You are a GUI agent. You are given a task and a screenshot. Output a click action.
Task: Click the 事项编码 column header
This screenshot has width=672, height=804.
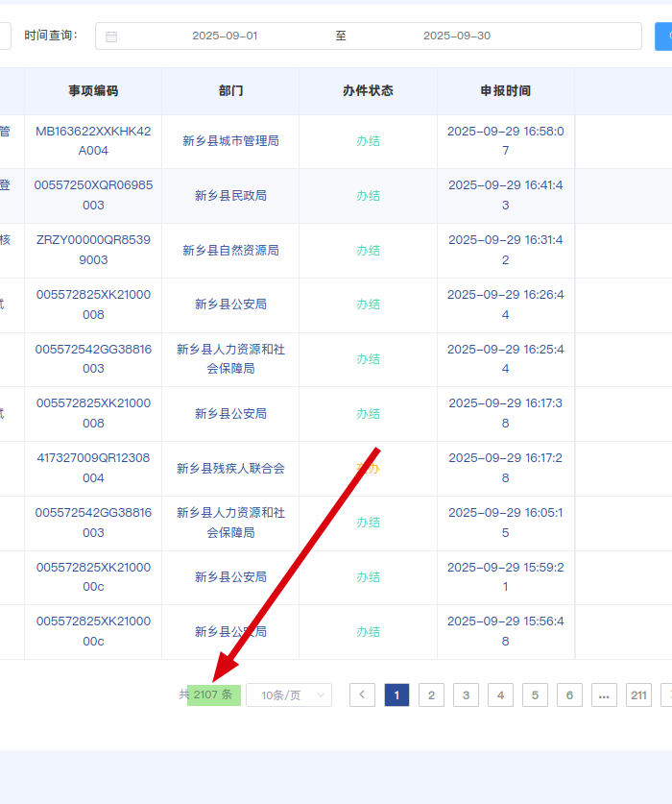coord(93,91)
